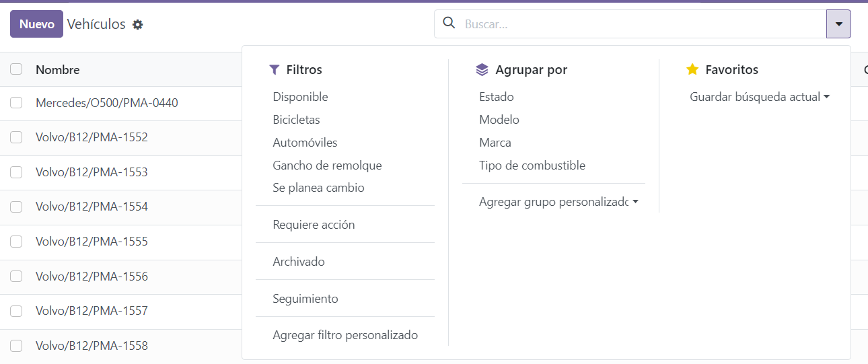Check the Volvo/B12/PMA-1554 row checkbox
This screenshot has height=364, width=868.
pyautogui.click(x=16, y=207)
